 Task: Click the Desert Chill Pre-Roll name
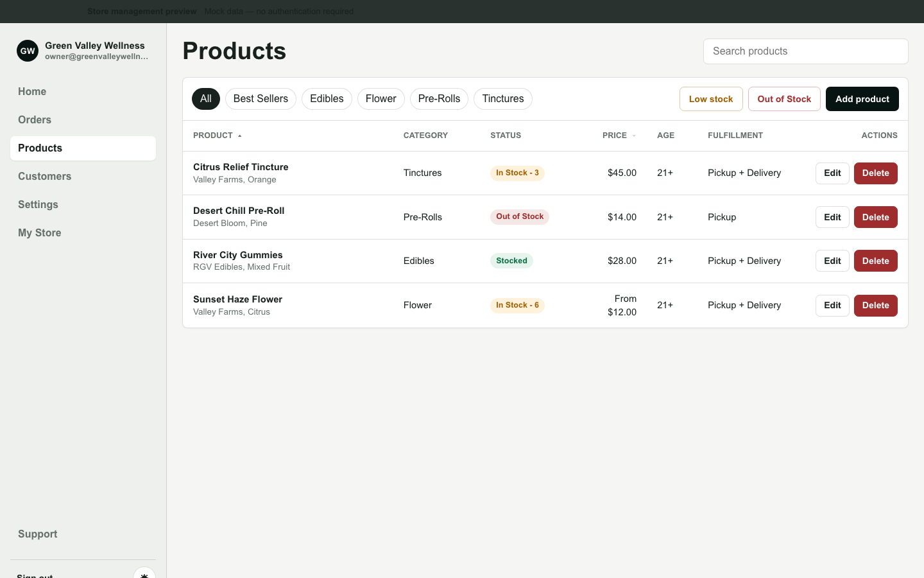(239, 211)
